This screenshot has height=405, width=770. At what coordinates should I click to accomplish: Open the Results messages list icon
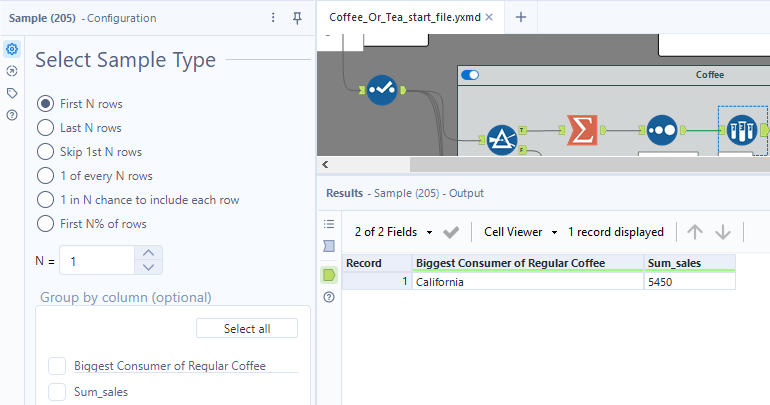[329, 224]
